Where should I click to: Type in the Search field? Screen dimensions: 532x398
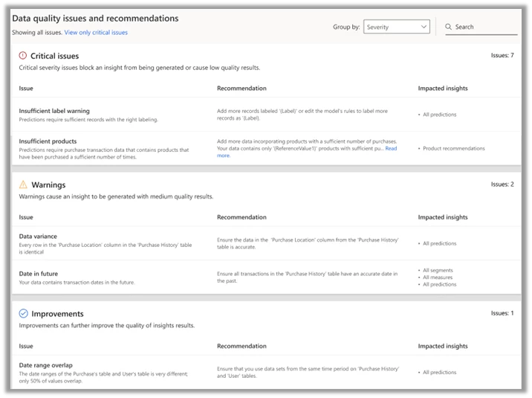[483, 27]
